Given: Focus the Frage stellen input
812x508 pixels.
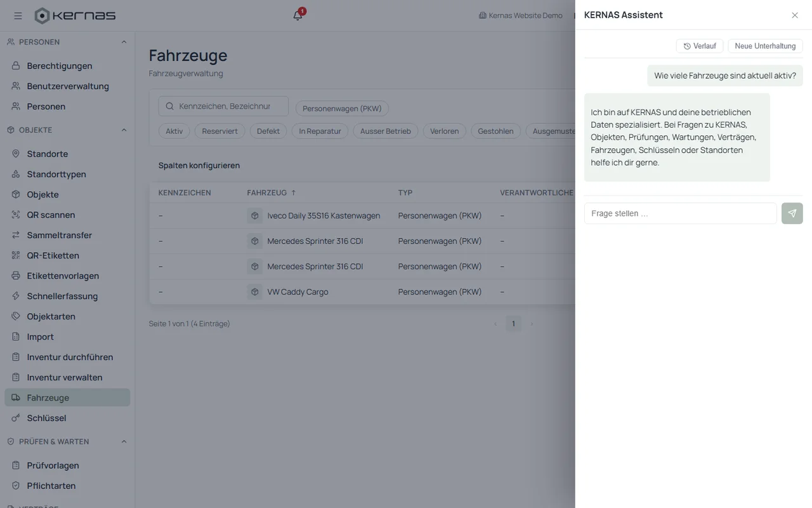Looking at the screenshot, I should [680, 213].
